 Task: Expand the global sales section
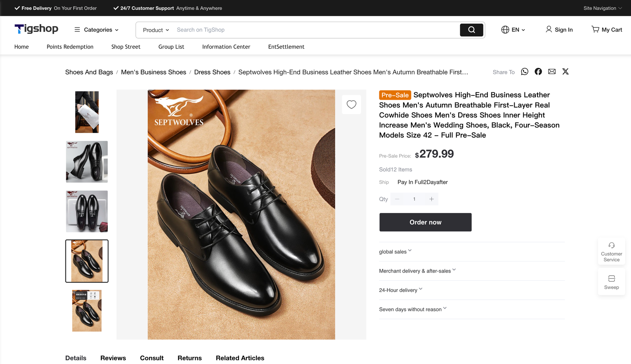[x=395, y=252]
